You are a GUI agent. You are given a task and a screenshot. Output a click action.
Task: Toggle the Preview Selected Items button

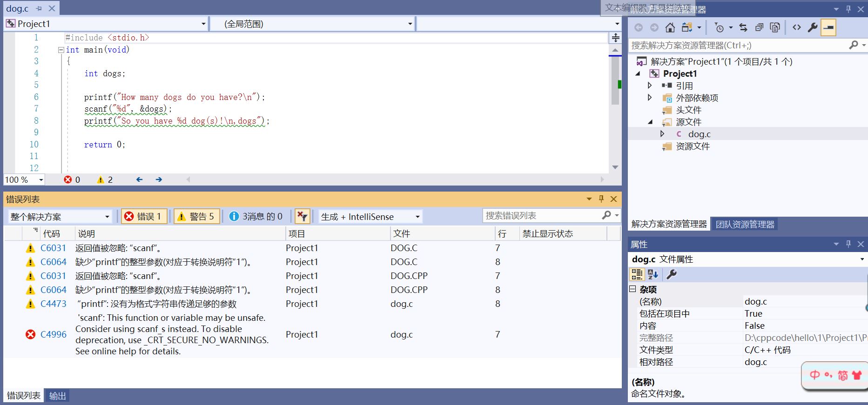coord(828,27)
